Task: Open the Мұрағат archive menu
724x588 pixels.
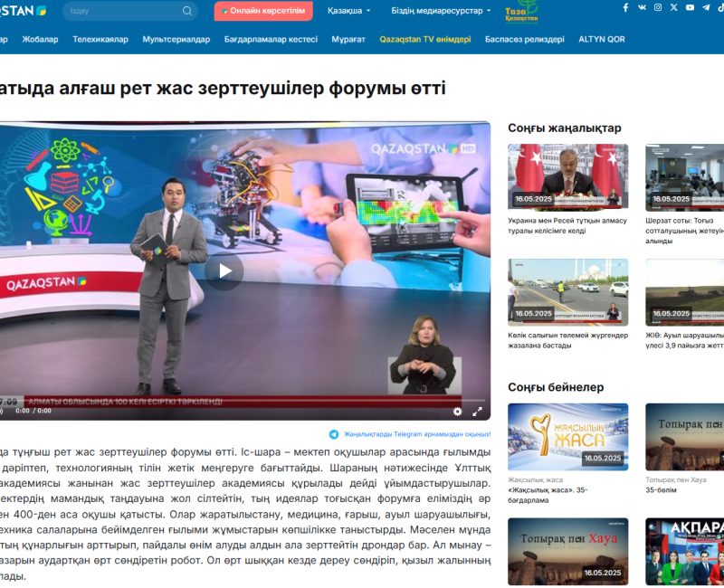Action: point(348,39)
